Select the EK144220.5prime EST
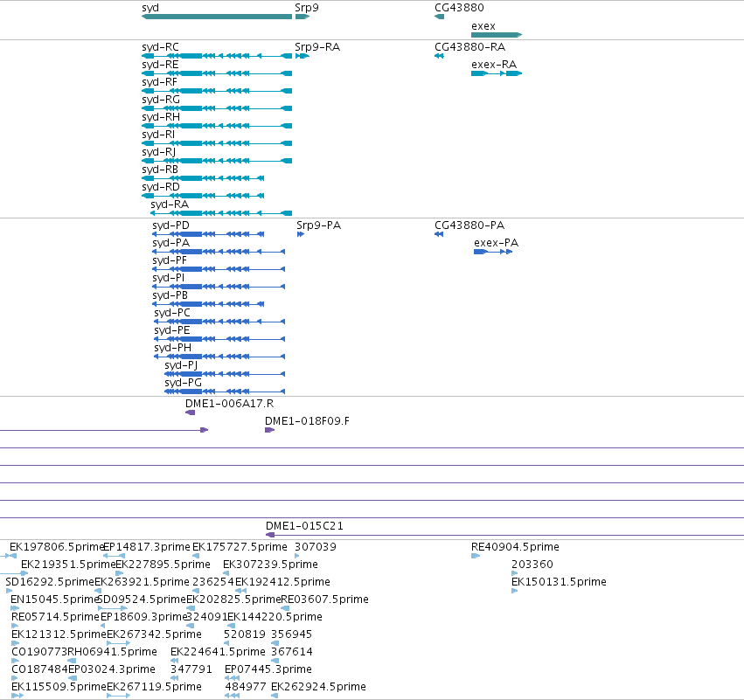This screenshot has height=700, width=744. coord(231,626)
